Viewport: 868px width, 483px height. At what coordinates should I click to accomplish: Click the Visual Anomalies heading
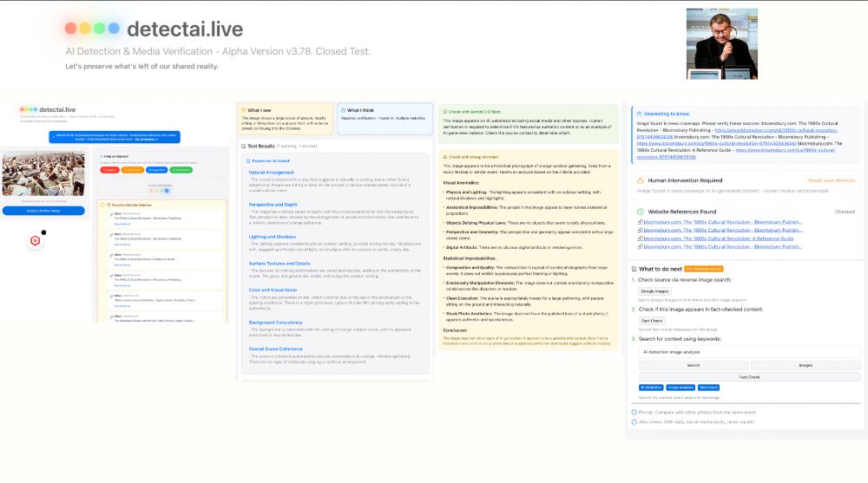click(461, 183)
